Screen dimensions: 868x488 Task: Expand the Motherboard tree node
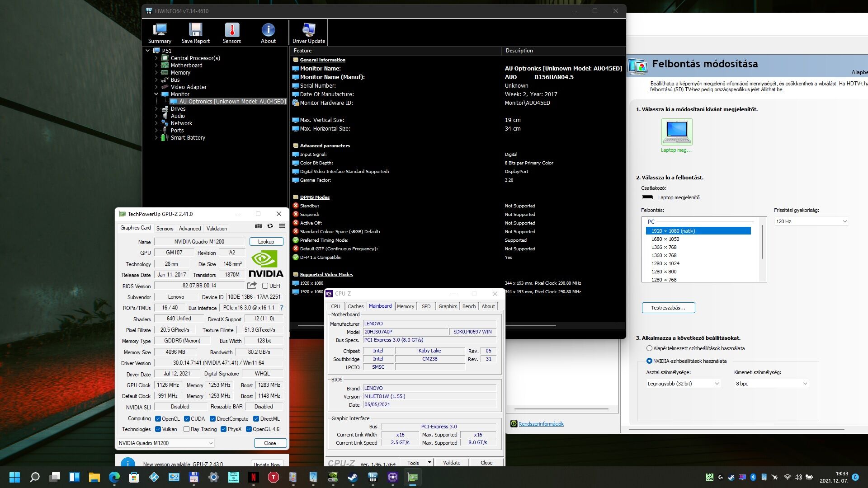(156, 66)
